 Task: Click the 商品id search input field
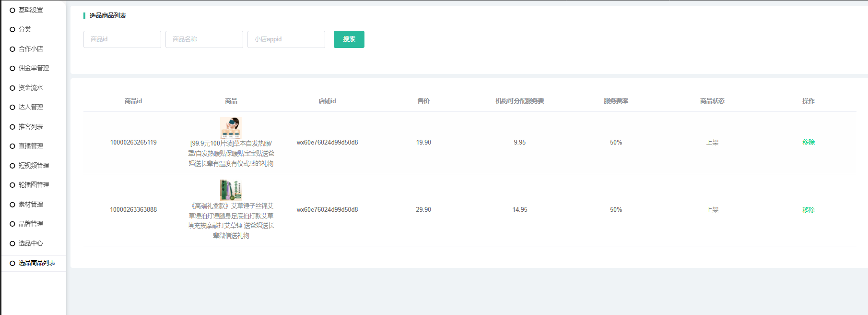pos(122,39)
